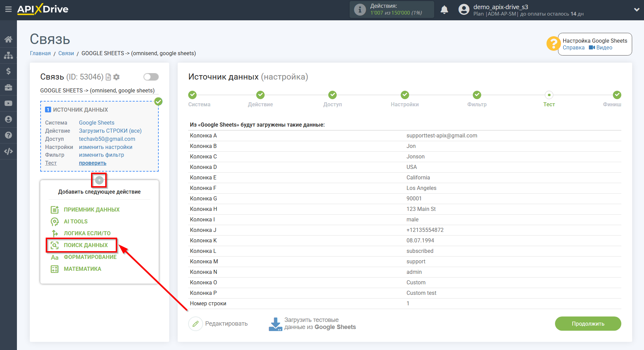The image size is (644, 350).
Task: Click the Связи breadcrumb link
Action: point(66,53)
